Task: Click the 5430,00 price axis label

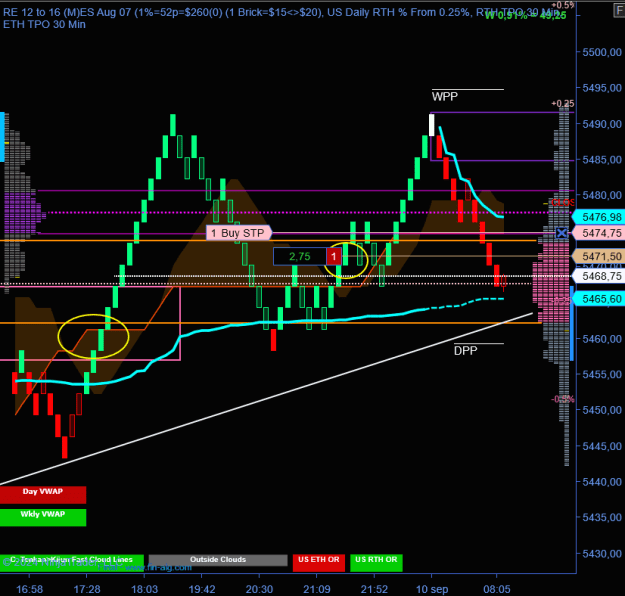Action: click(602, 553)
